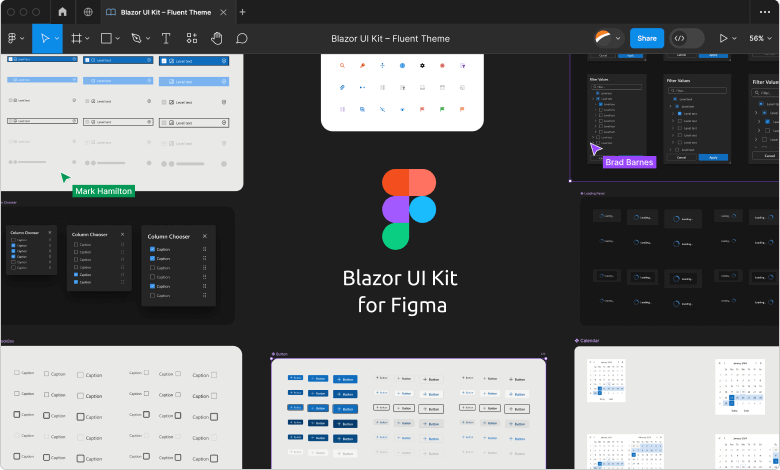
Task: Expand the Pen tool options chevron
Action: coord(148,38)
